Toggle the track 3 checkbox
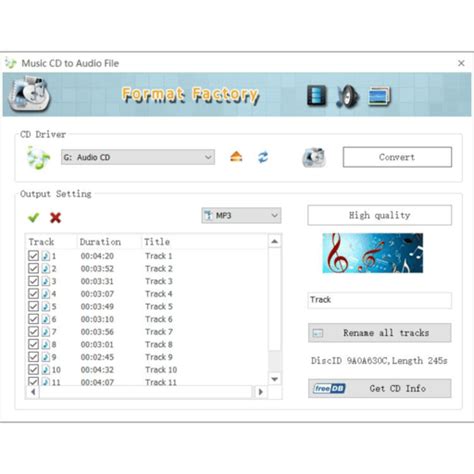The image size is (474, 474). pos(33,281)
